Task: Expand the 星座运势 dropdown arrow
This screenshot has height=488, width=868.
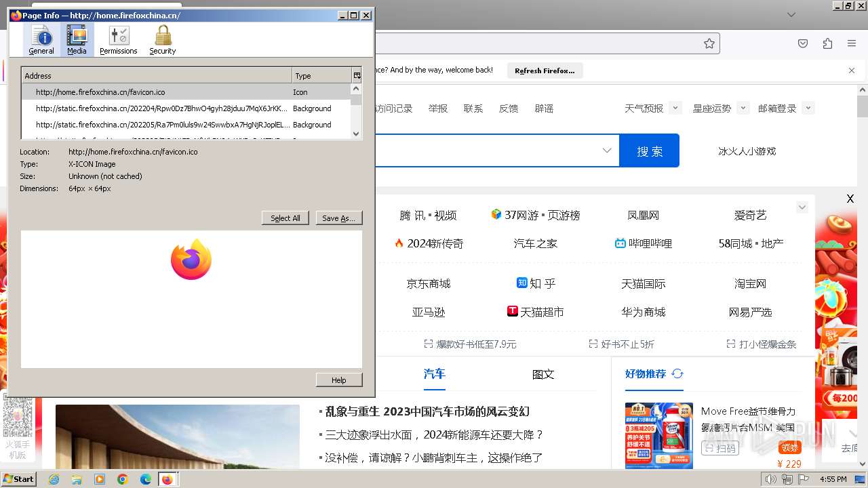Action: pos(743,108)
